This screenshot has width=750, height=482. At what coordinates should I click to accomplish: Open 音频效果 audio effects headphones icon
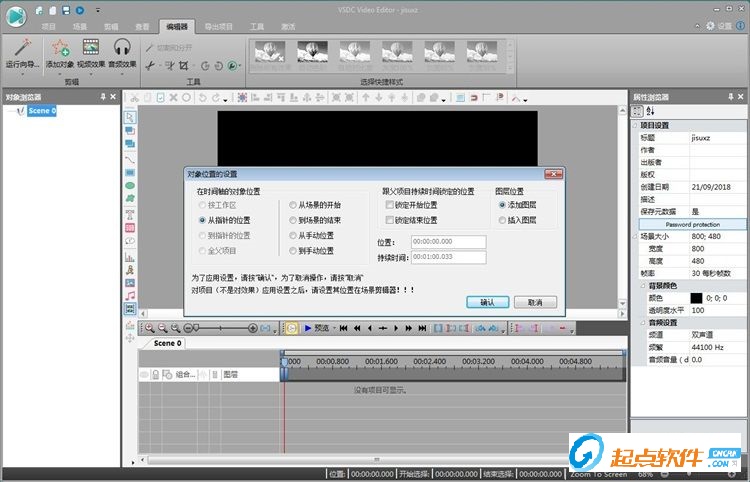122,47
